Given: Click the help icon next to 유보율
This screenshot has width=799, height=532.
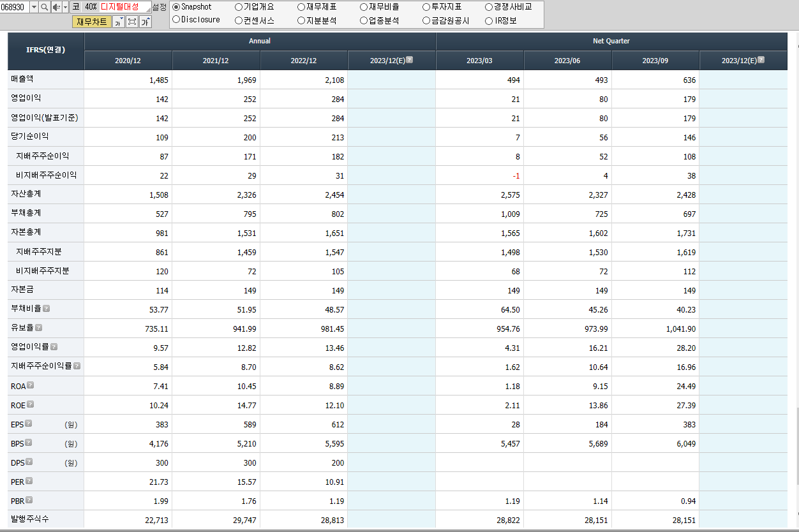Looking at the screenshot, I should tap(38, 328).
